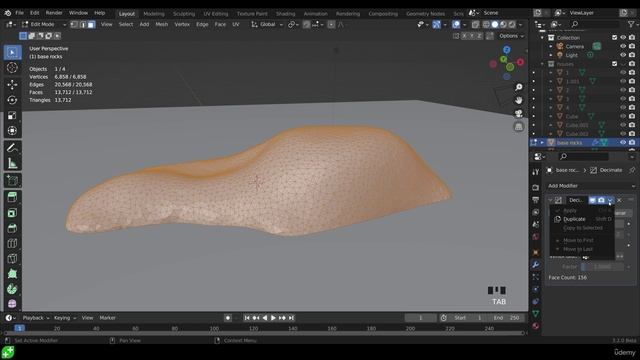Select the Rotate tool
Viewport: 640px width, 360px height.
coord(12,100)
